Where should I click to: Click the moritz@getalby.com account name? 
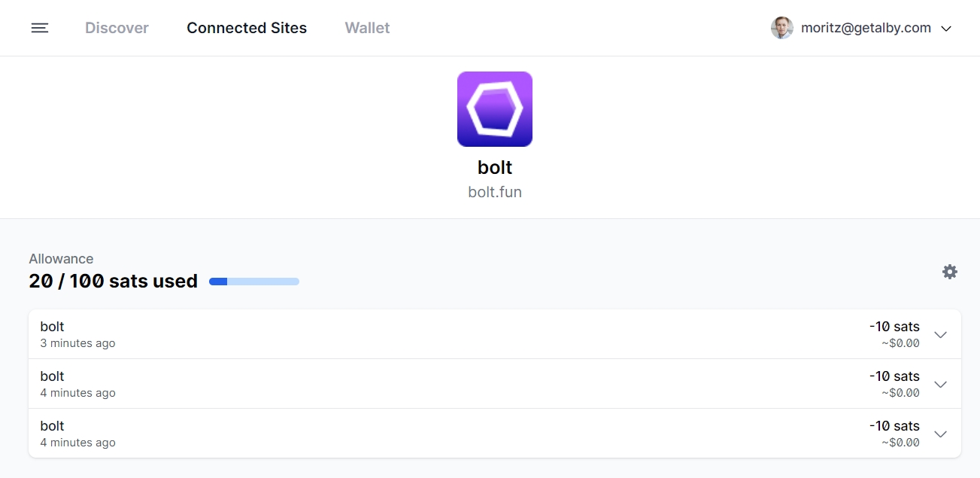(x=866, y=28)
